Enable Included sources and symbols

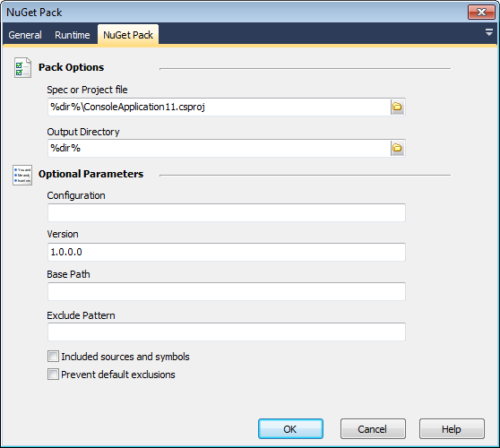(x=53, y=357)
